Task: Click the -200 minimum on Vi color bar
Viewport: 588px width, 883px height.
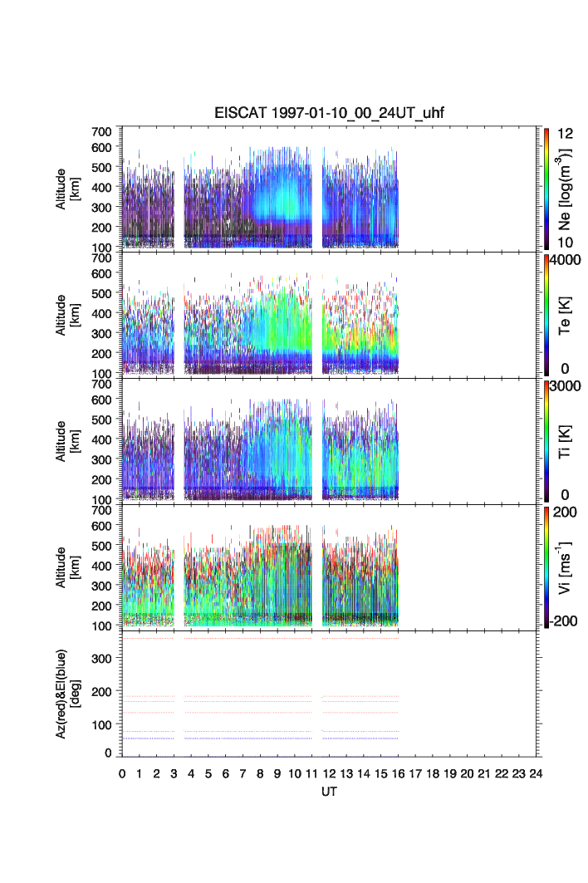Action: (x=563, y=621)
